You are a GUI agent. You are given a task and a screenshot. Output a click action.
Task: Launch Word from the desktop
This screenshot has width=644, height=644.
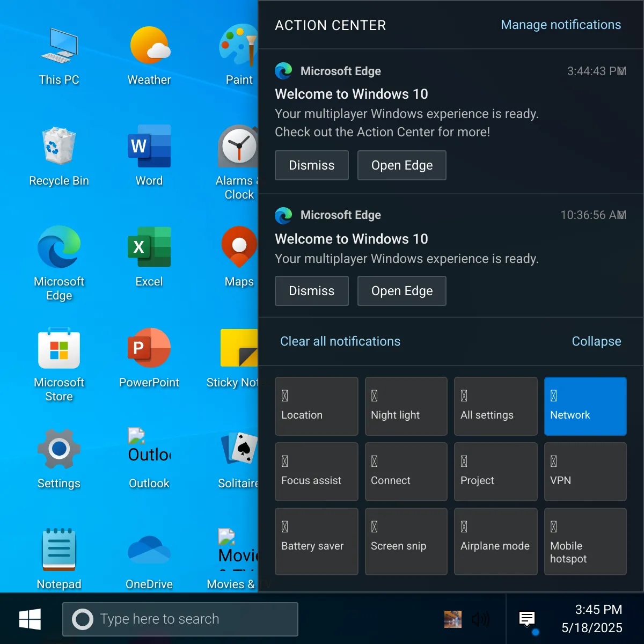(x=149, y=157)
